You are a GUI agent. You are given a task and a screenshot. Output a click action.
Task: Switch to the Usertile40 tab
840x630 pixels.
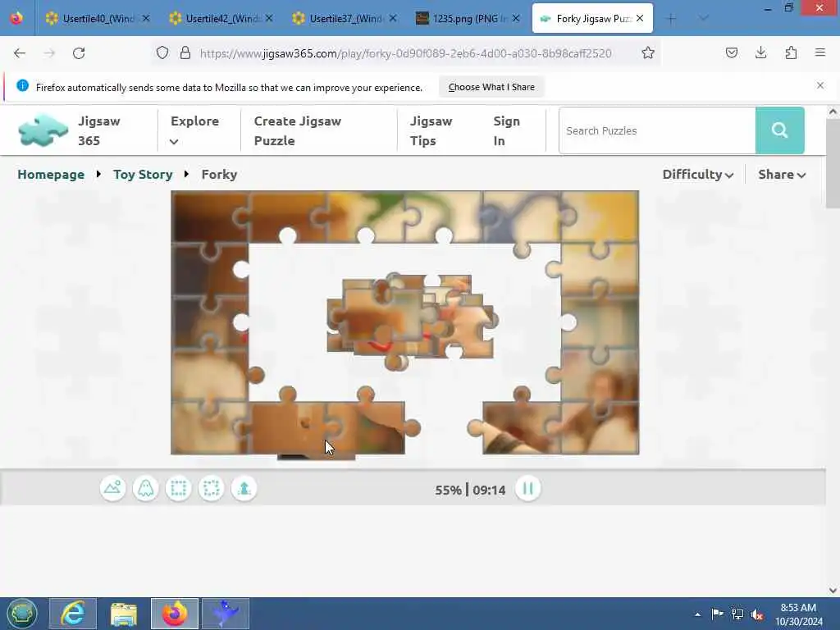97,19
